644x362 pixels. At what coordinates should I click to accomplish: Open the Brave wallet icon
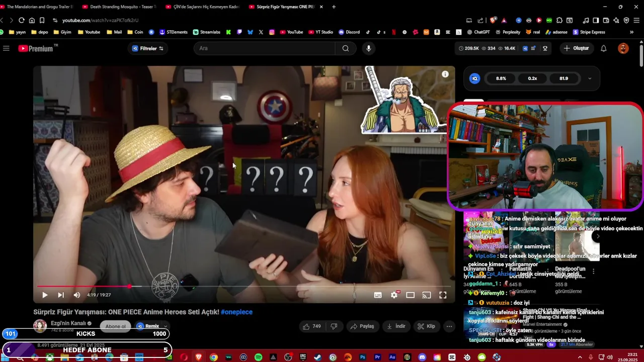click(606, 20)
